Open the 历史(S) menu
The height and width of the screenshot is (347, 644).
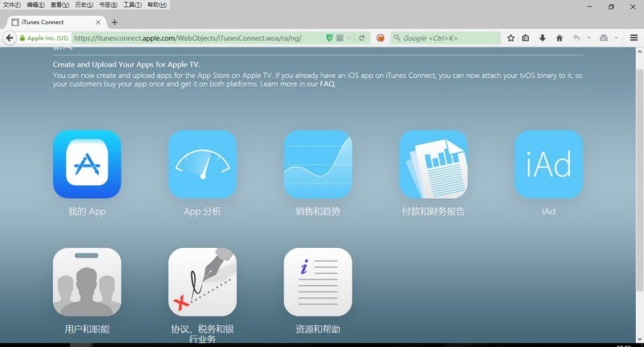(85, 5)
